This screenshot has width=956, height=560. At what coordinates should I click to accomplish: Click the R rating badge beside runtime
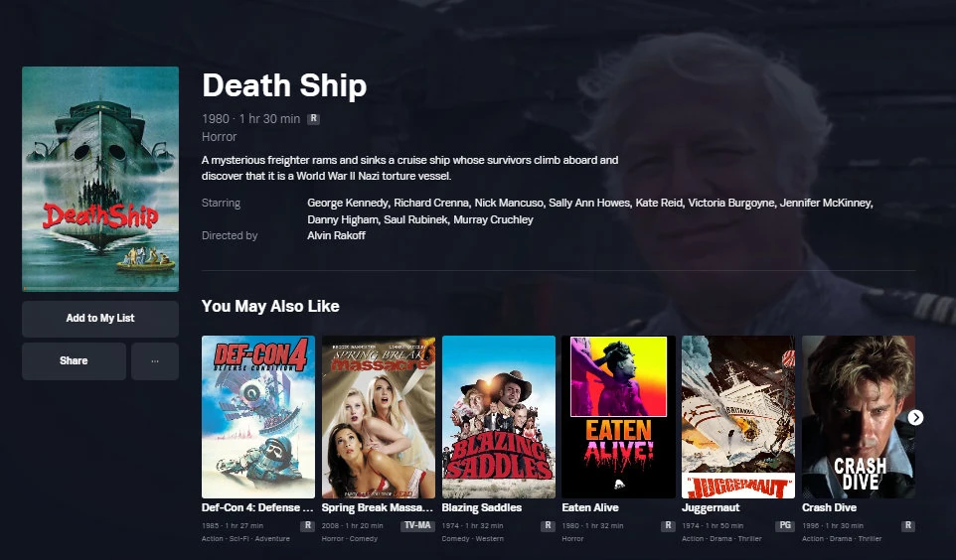tap(313, 119)
